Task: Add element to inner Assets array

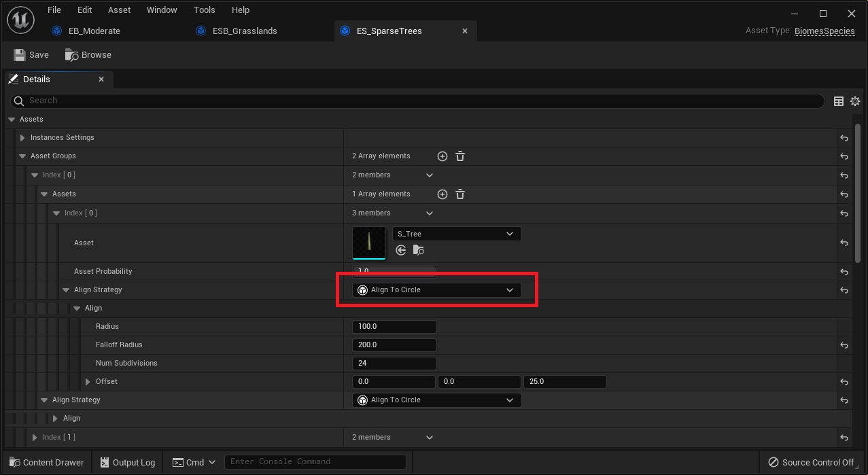Action: (x=442, y=194)
